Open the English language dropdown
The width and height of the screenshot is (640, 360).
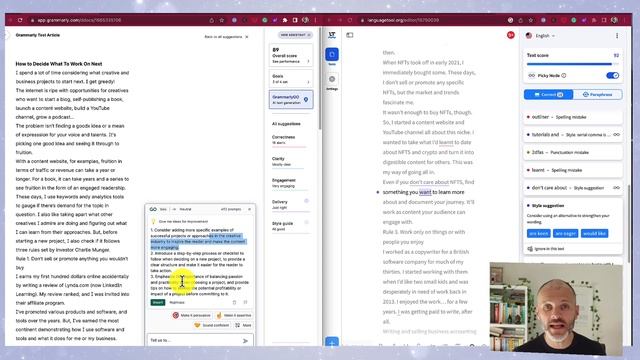point(541,36)
